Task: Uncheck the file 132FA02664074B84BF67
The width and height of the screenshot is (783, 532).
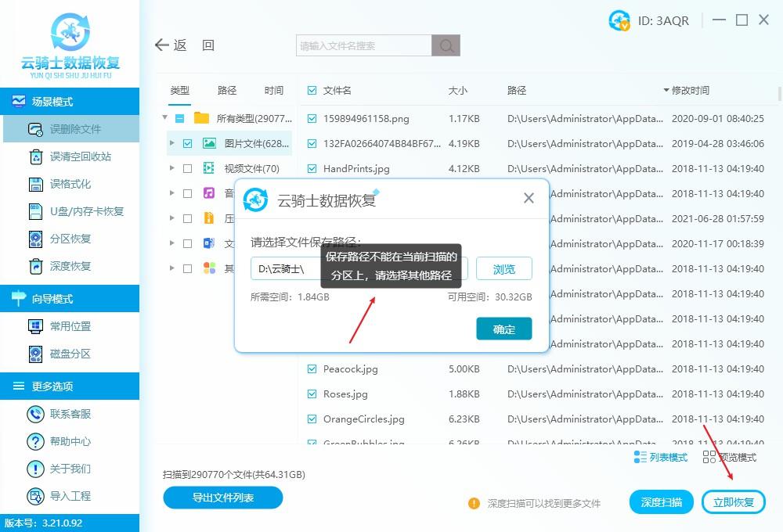Action: (312, 144)
